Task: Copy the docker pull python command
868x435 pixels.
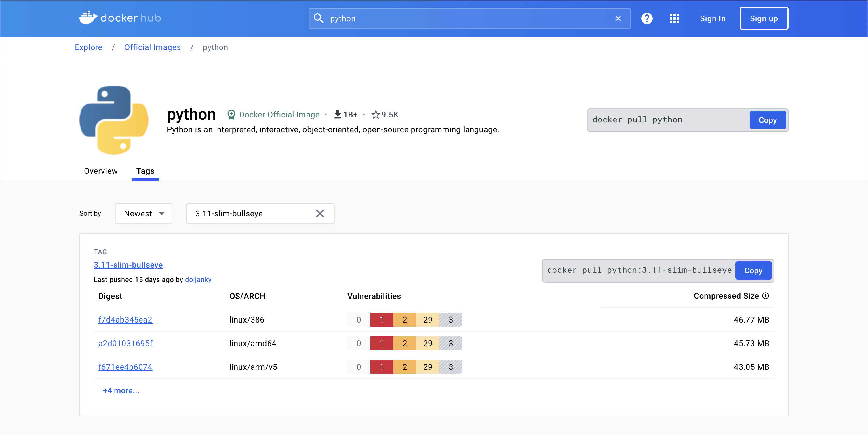Action: 768,120
